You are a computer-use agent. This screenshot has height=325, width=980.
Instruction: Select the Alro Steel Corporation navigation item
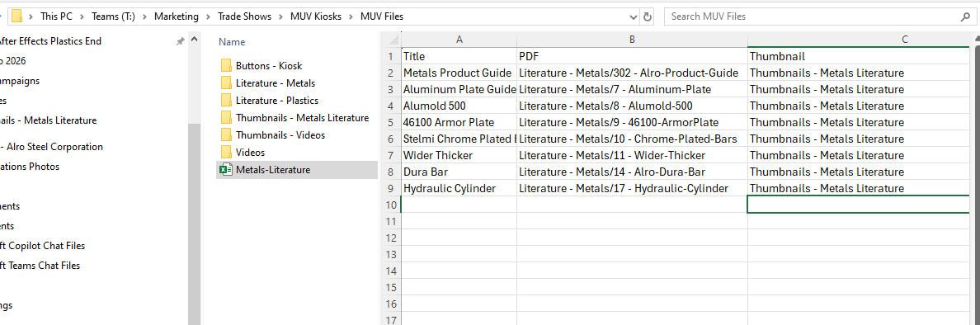pos(52,147)
